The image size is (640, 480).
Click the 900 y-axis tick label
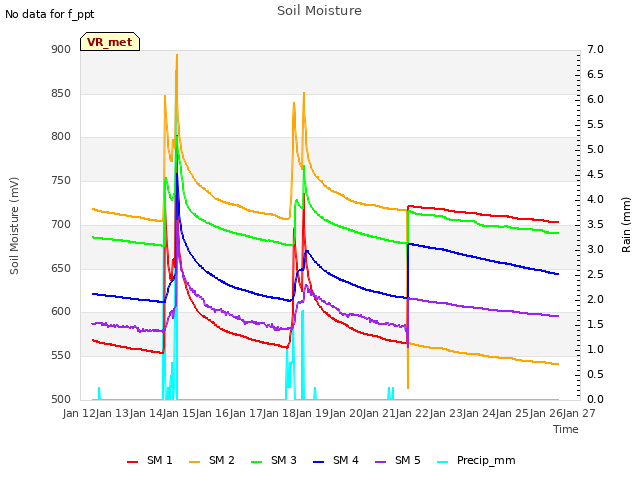[x=61, y=50]
